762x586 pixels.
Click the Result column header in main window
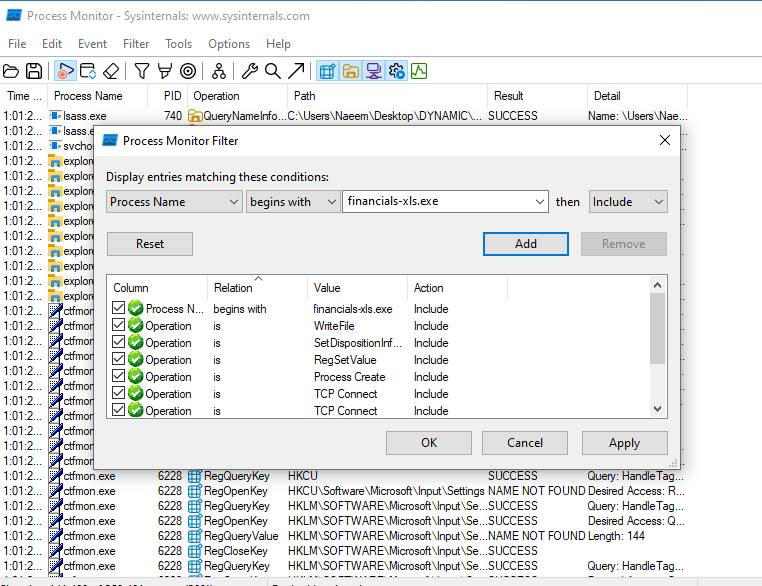[537, 96]
